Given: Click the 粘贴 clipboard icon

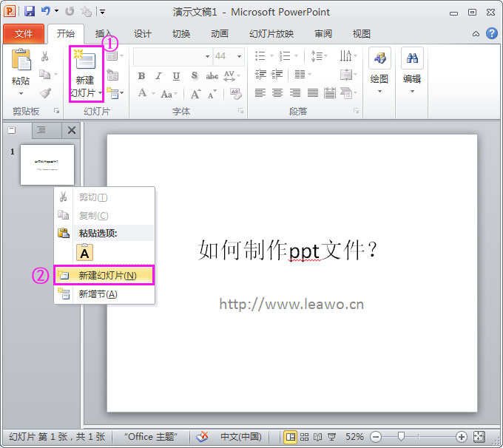Looking at the screenshot, I should coord(21,60).
